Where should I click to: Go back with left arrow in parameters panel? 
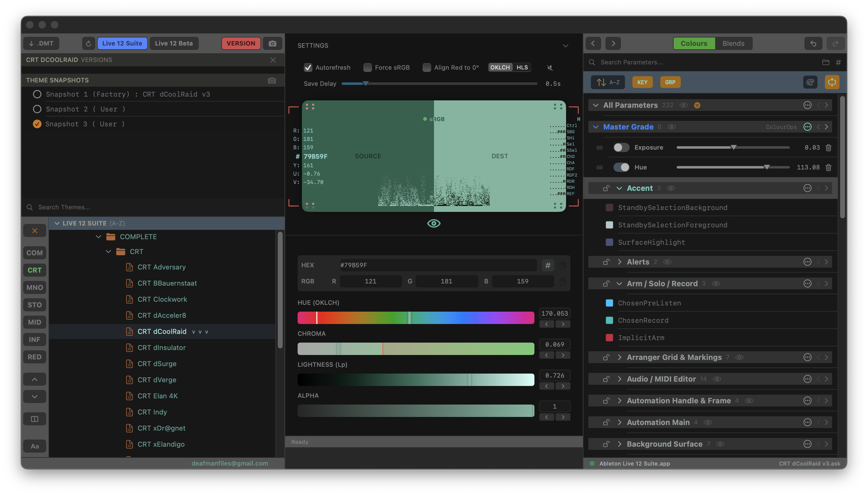(593, 43)
